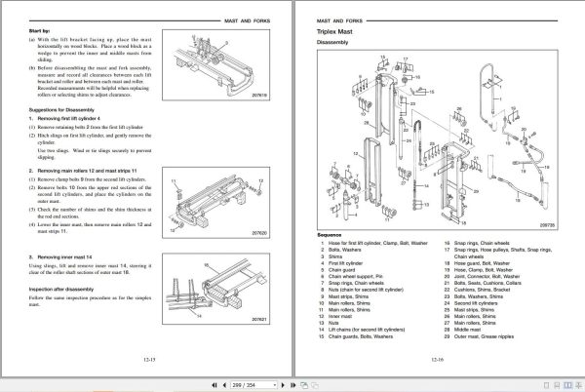
Task: Click sequence item 'First lift cylinder'
Action: [345, 263]
